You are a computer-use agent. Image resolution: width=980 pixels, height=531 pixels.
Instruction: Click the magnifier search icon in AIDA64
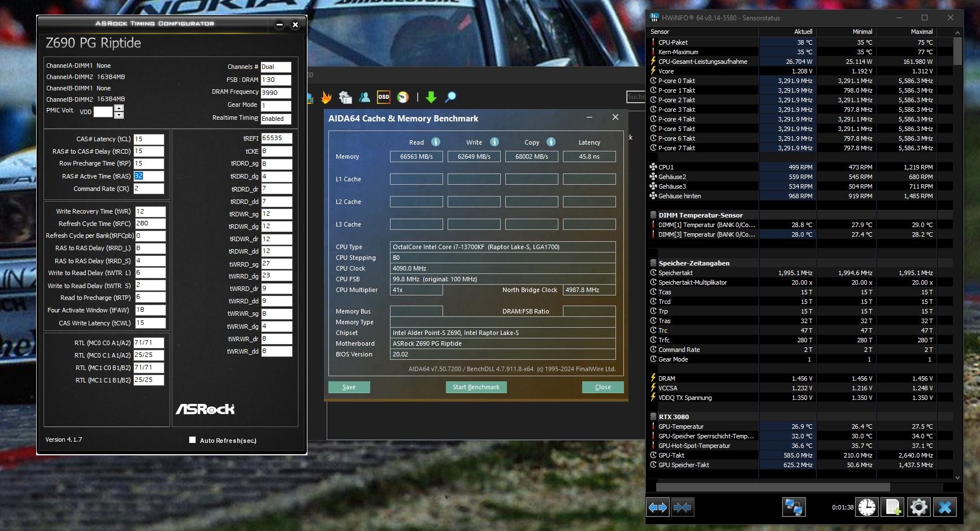[x=450, y=97]
